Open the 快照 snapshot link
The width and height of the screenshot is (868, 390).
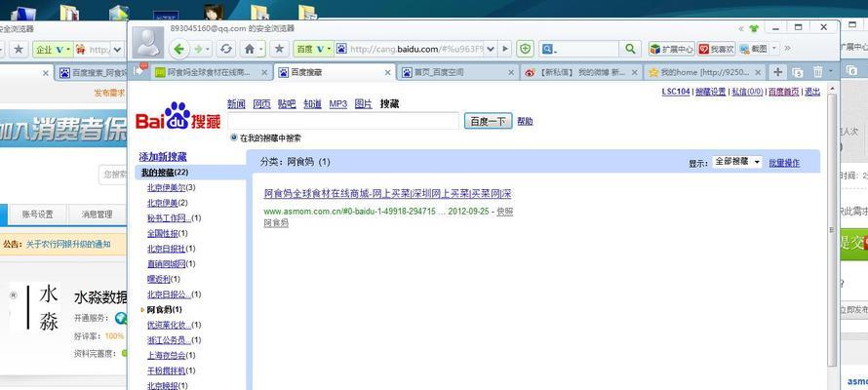[505, 212]
